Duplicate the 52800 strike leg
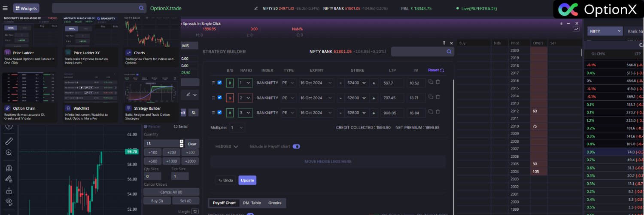The height and width of the screenshot is (215, 644). (431, 113)
